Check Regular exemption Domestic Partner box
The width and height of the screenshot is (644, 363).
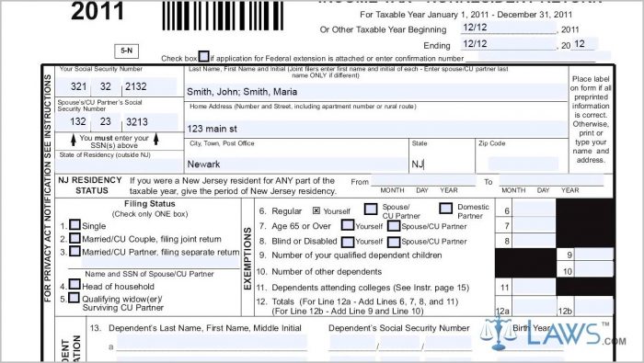[445, 209]
